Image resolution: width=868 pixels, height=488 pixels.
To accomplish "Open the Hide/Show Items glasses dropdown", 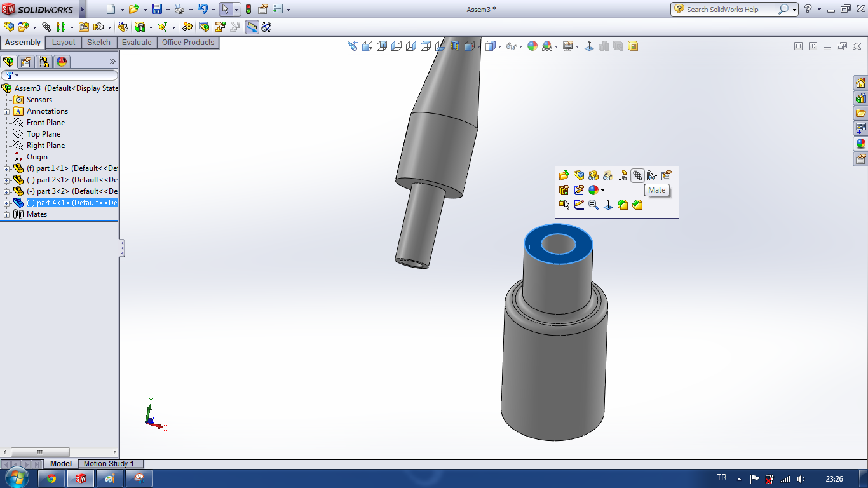I will tap(513, 46).
